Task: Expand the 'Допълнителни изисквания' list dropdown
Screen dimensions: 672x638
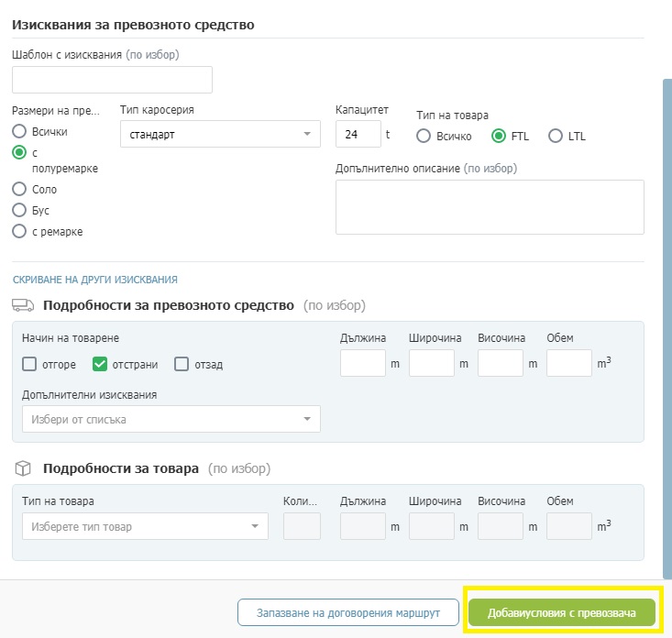Action: (x=171, y=419)
